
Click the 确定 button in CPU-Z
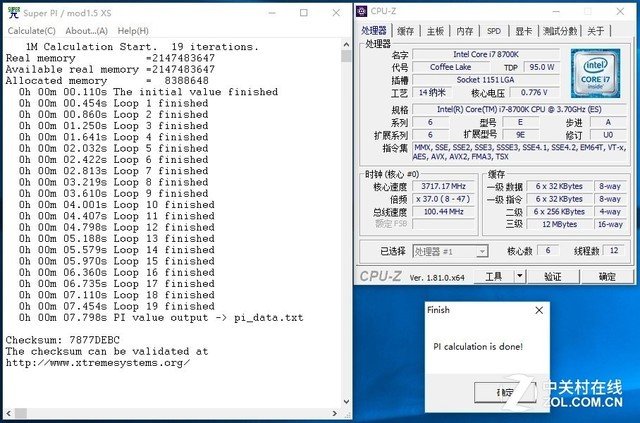click(x=607, y=277)
